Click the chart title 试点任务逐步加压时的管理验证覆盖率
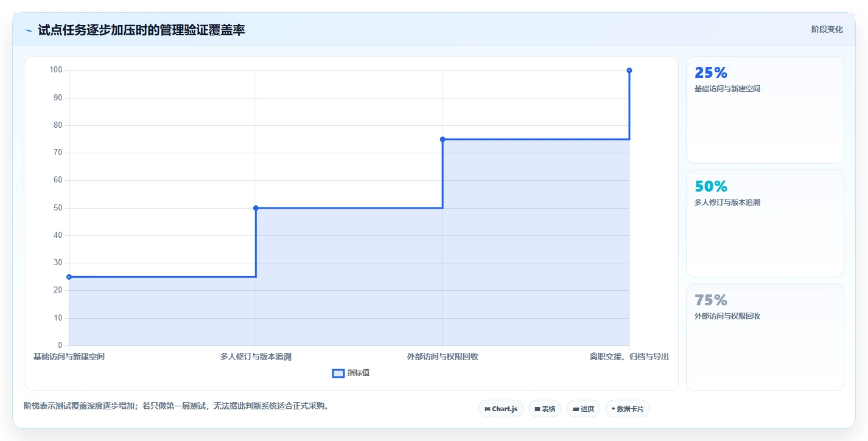 [141, 30]
